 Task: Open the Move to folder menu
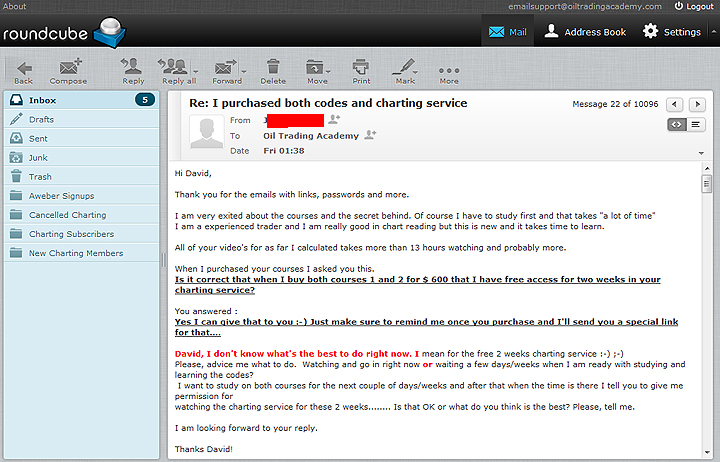(x=317, y=73)
